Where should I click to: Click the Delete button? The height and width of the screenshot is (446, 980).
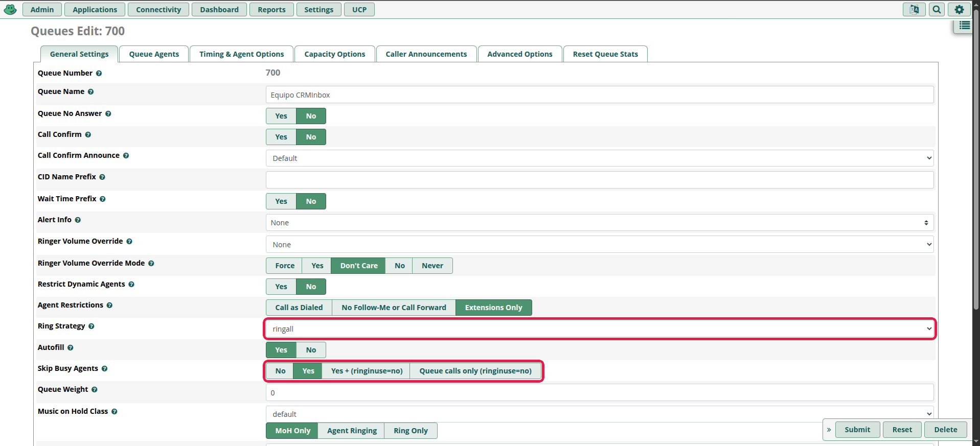[946, 430]
